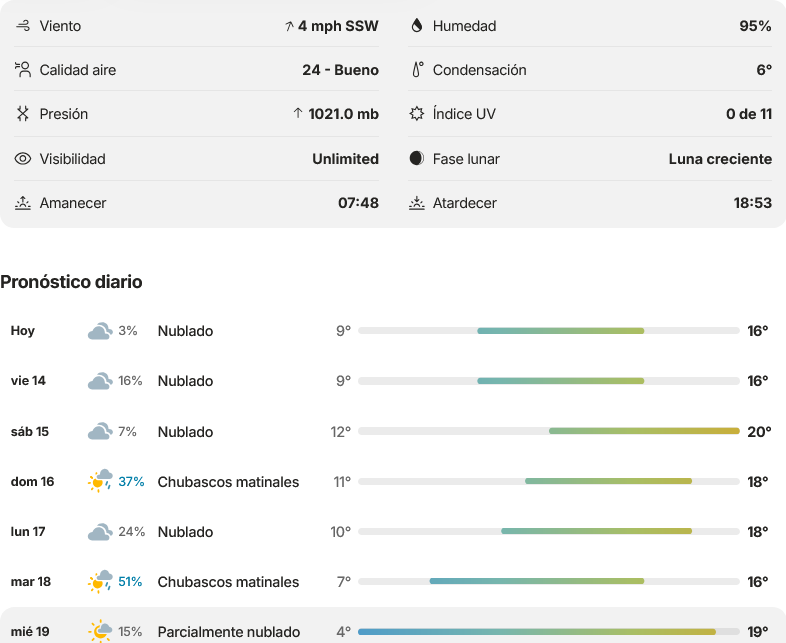Screen dimensions: 786x643
Task: Click the humidity droplet icon beside Humedad
Action: pos(417,26)
